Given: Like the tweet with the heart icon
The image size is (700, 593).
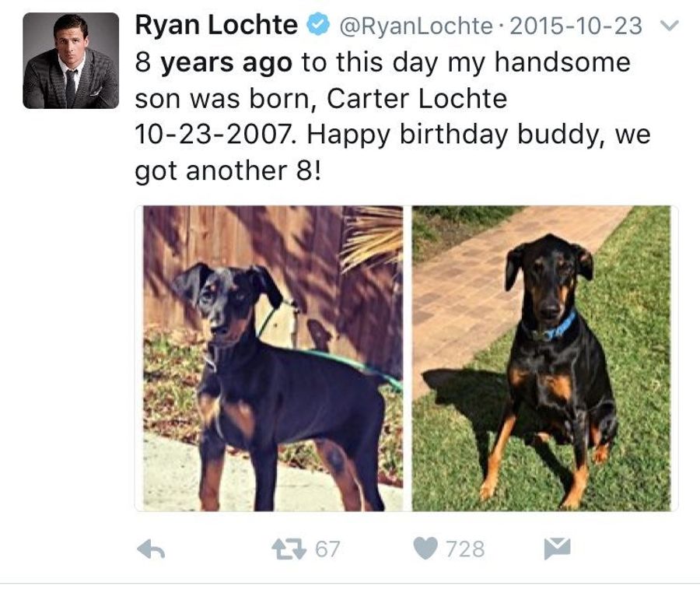Looking at the screenshot, I should tap(425, 549).
